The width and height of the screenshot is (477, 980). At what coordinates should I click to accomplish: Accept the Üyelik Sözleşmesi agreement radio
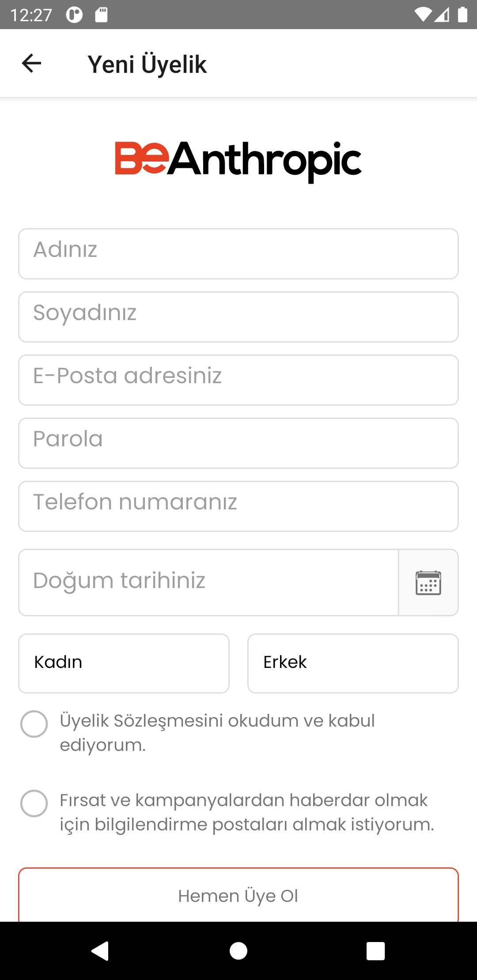point(34,724)
